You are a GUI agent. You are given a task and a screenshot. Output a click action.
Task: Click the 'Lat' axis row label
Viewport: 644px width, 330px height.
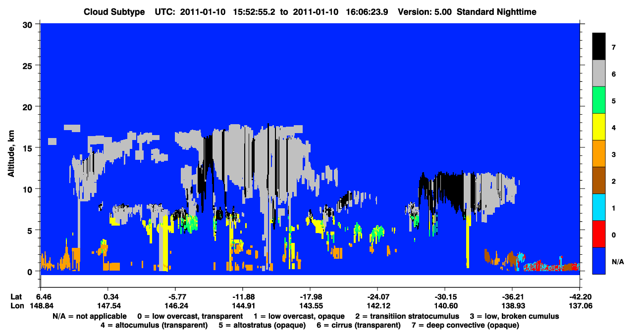16,296
